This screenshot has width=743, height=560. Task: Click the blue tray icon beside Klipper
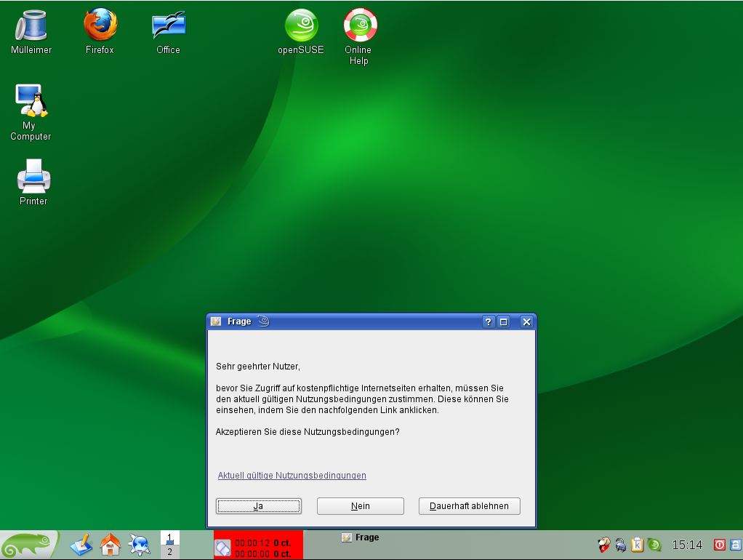(x=620, y=545)
